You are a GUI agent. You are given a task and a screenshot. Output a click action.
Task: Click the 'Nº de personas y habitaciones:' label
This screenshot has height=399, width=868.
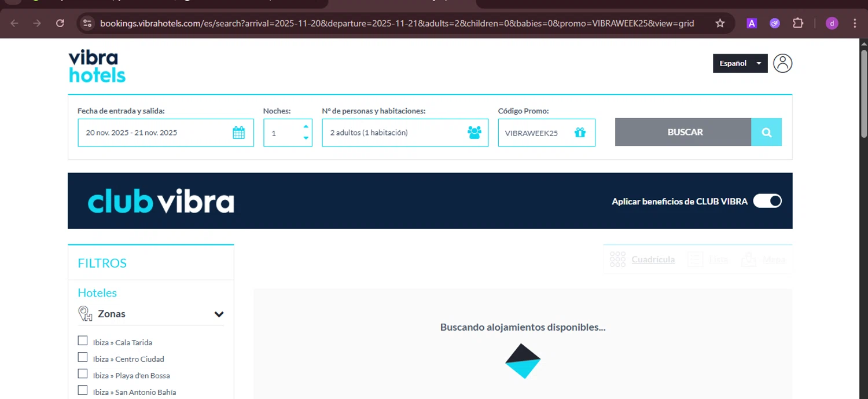tap(374, 111)
